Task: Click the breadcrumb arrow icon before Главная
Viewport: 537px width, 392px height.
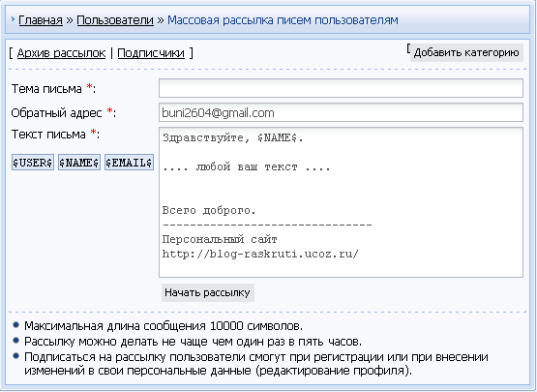Action: pyautogui.click(x=13, y=19)
